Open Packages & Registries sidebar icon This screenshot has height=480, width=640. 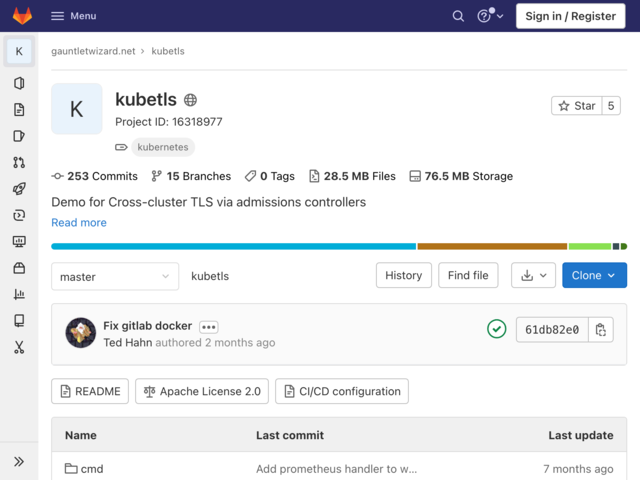19,268
